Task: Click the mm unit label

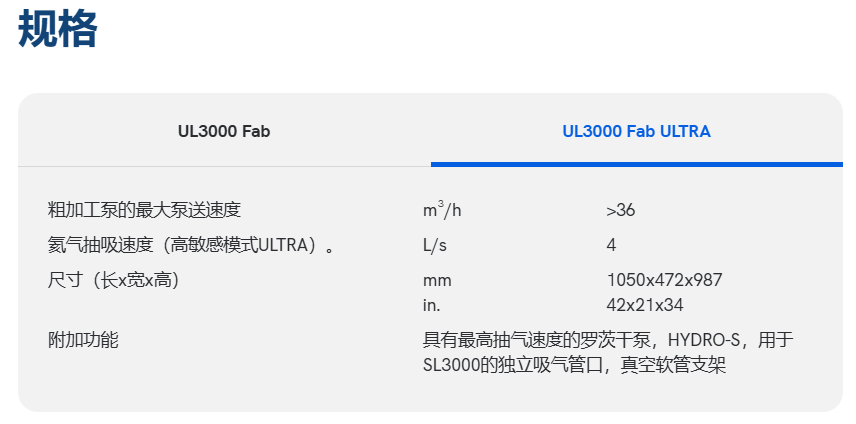Action: point(437,280)
